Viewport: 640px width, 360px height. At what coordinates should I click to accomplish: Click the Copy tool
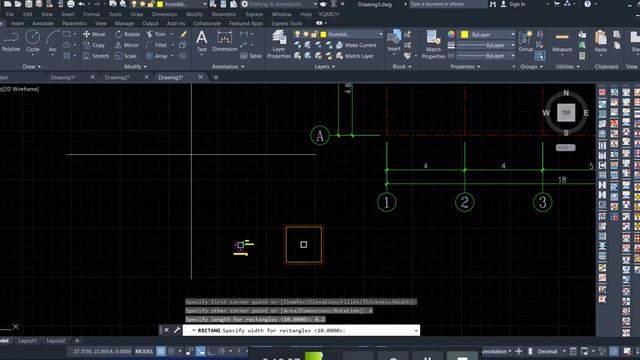[94, 45]
